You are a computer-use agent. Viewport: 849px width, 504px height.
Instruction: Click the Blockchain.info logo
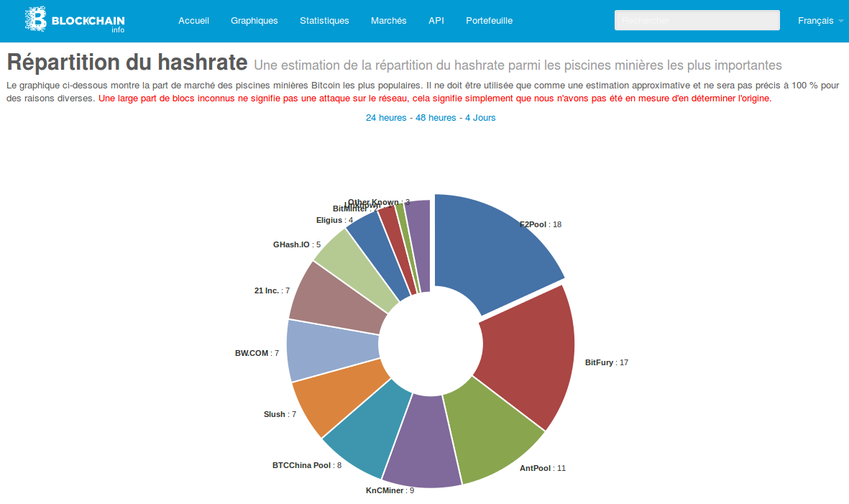tap(75, 20)
